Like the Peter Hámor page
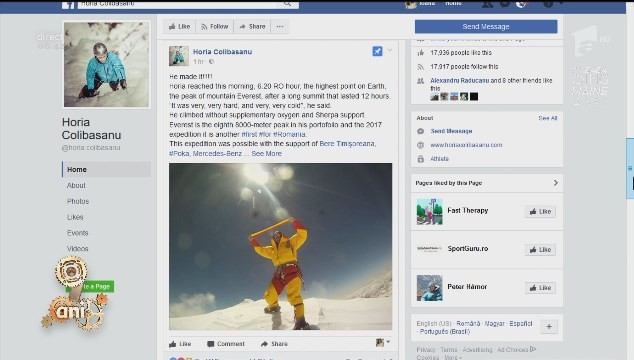The width and height of the screenshot is (634, 360). [540, 288]
